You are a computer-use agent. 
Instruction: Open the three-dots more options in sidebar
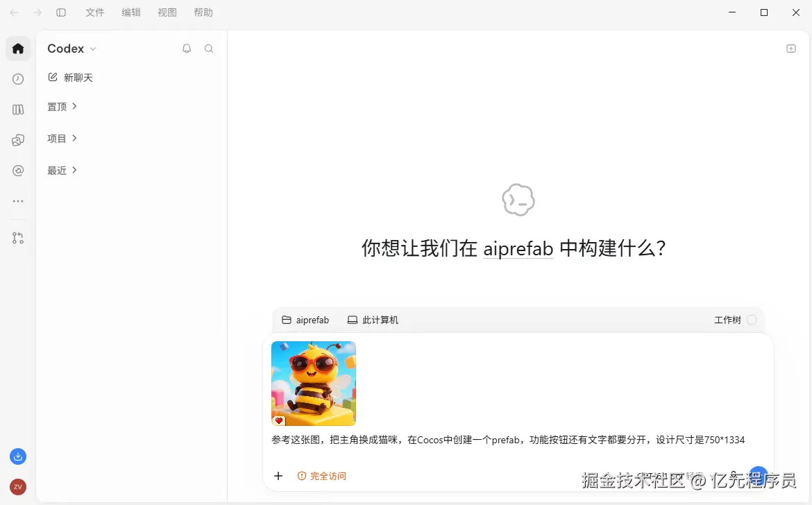[x=18, y=200]
